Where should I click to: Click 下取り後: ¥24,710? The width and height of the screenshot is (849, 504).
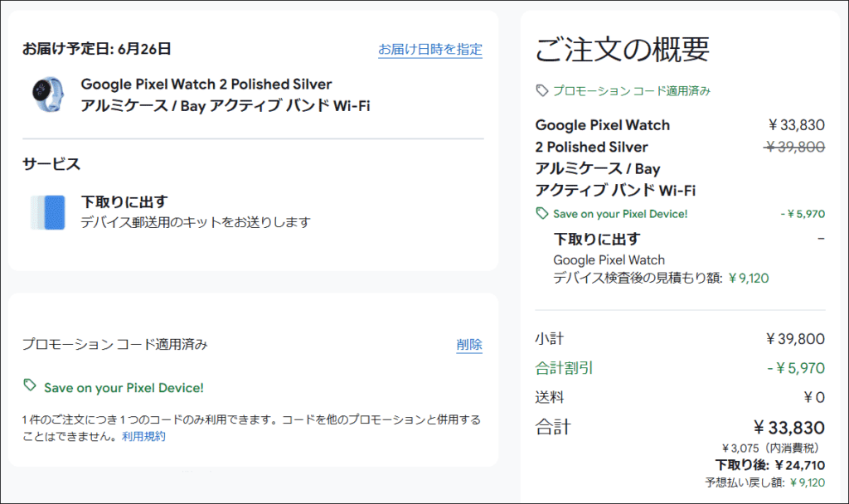coord(770,465)
